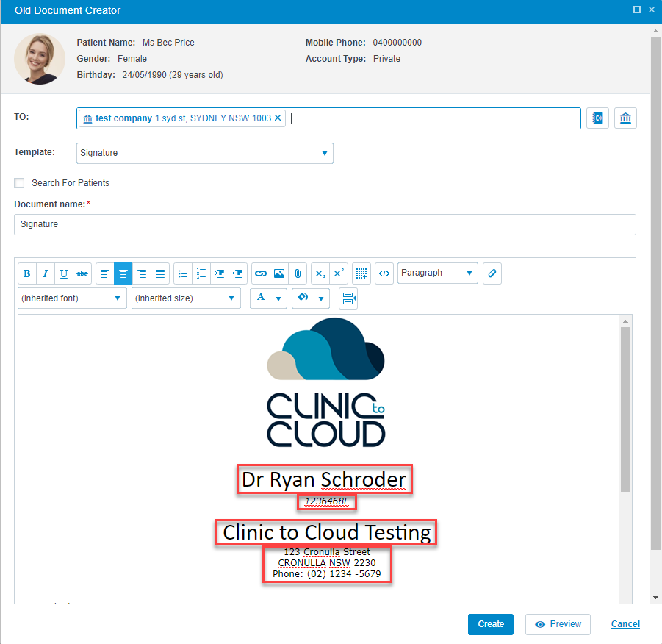The image size is (662, 644).
Task: Apply superscript formatting
Action: (339, 273)
